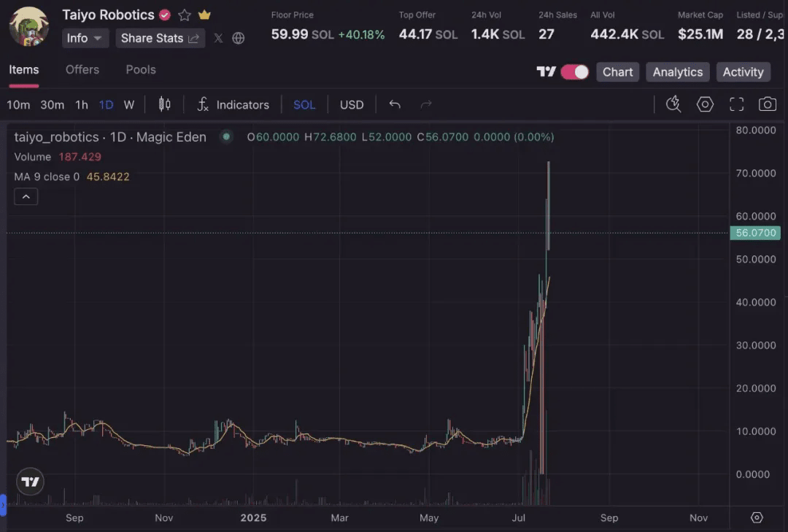Expand the Info dropdown
Viewport: 788px width, 532px height.
pyautogui.click(x=85, y=38)
